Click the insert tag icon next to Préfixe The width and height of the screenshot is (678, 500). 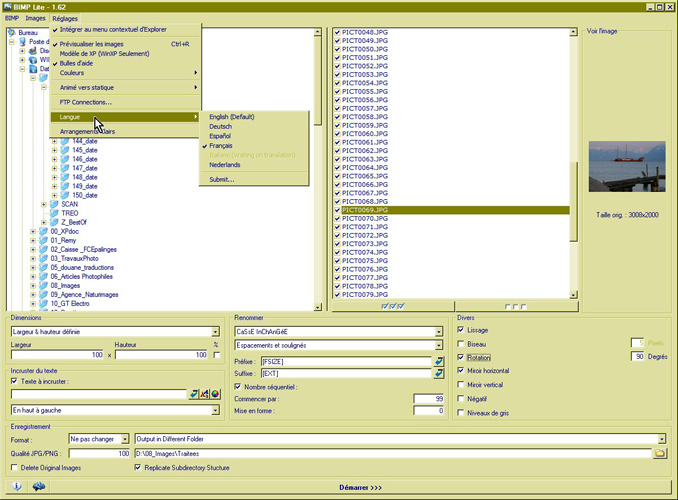point(438,361)
